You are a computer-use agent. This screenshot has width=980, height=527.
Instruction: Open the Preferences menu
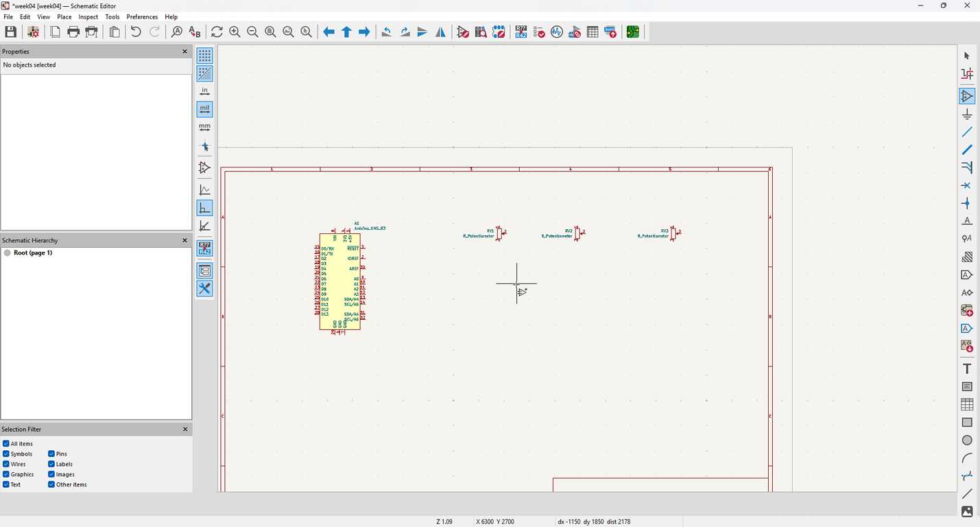[142, 16]
